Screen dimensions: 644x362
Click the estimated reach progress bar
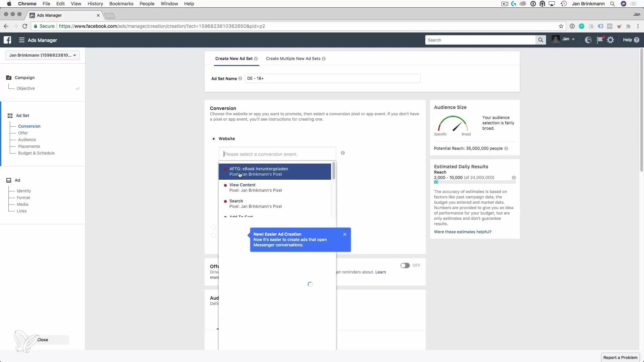point(475,182)
